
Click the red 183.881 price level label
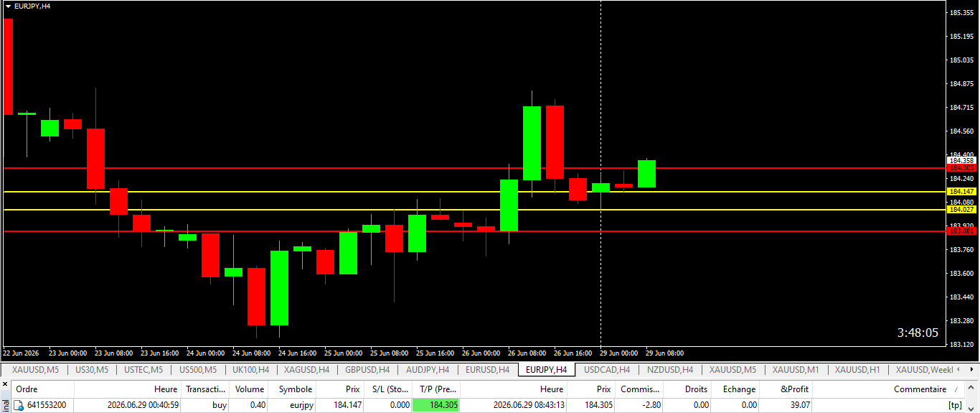tap(961, 231)
